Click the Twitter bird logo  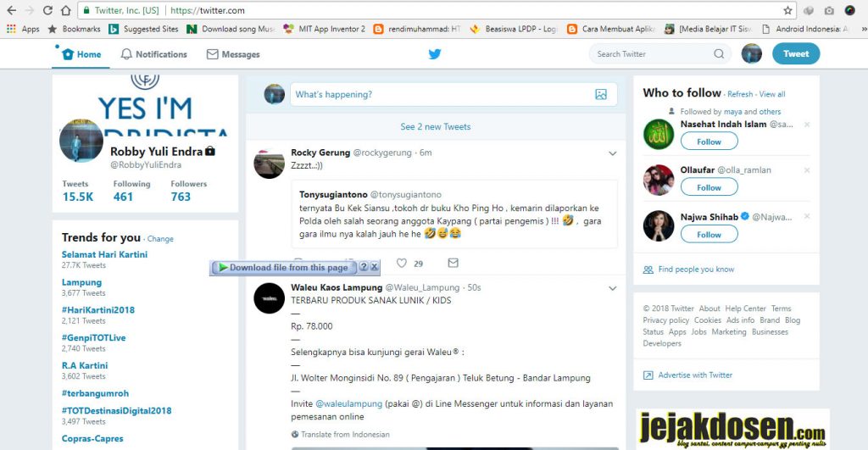pyautogui.click(x=435, y=54)
